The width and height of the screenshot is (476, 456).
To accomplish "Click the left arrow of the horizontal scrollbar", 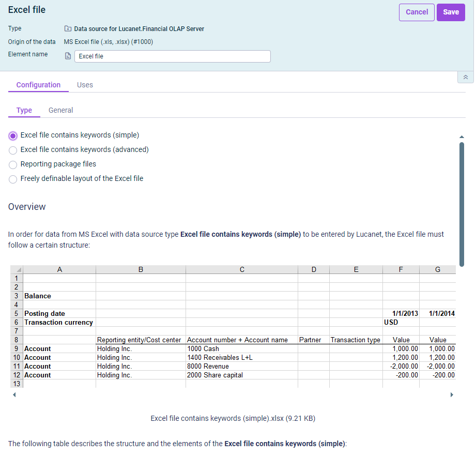I will (x=14, y=394).
